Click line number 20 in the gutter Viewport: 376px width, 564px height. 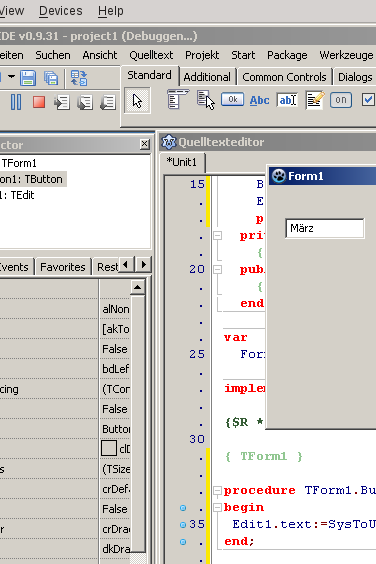pos(197,269)
